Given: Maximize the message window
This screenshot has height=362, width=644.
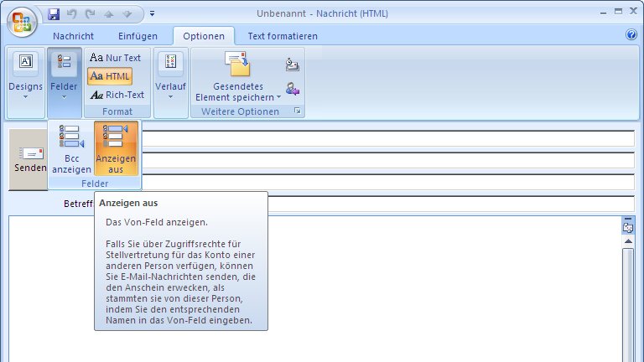Looking at the screenshot, I should coord(618,12).
